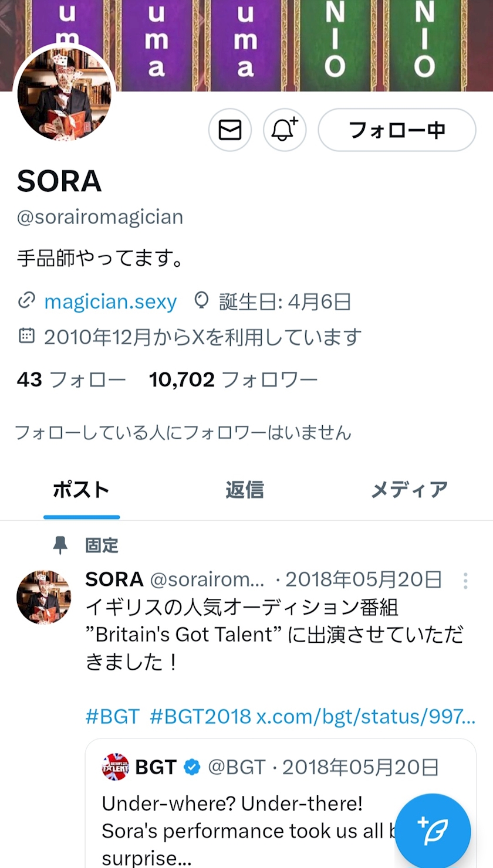Open the x.com/bgt/status link

tap(366, 717)
